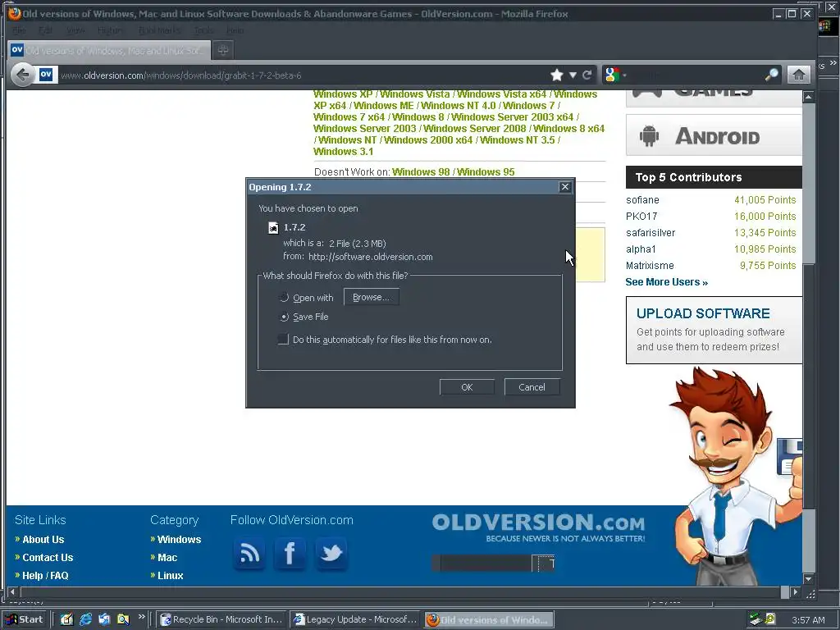This screenshot has height=630, width=840.
Task: Click in the Google search box
Action: click(696, 75)
